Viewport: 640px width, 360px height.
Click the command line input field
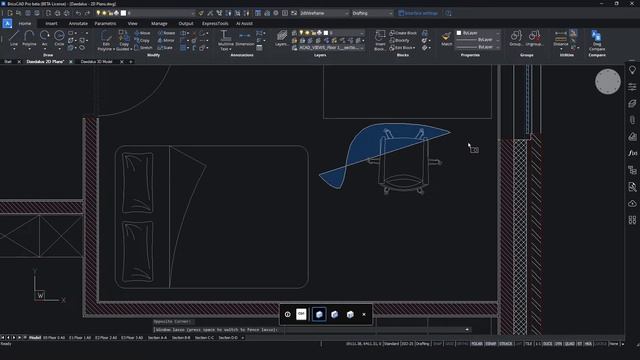coord(311,329)
